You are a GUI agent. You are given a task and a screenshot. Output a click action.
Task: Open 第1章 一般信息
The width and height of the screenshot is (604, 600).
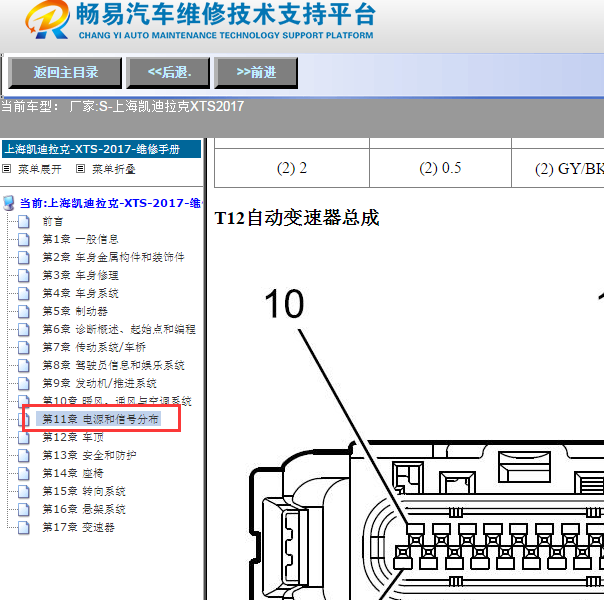80,239
